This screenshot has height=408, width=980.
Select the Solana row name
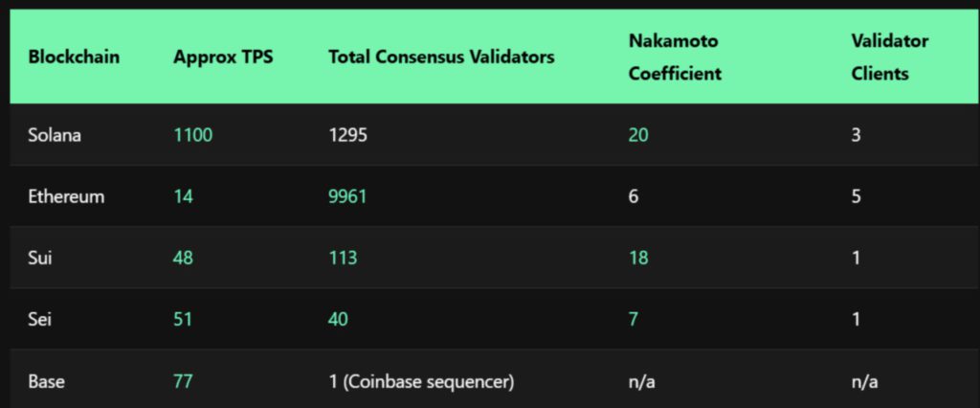click(x=55, y=134)
